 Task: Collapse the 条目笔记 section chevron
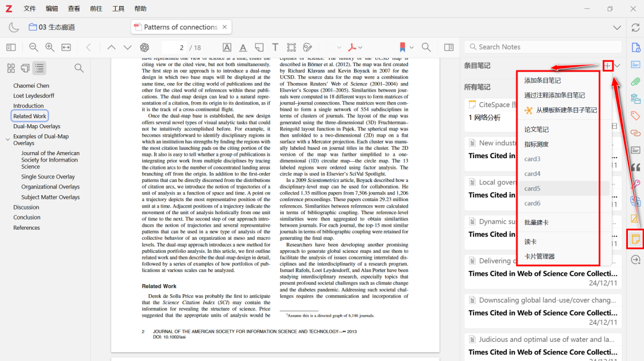tap(618, 66)
